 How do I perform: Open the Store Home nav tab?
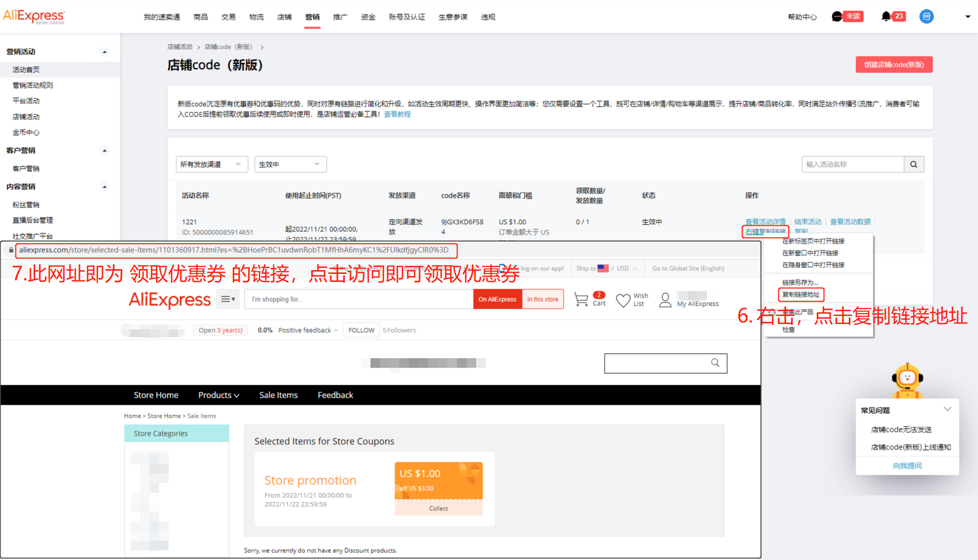point(156,395)
